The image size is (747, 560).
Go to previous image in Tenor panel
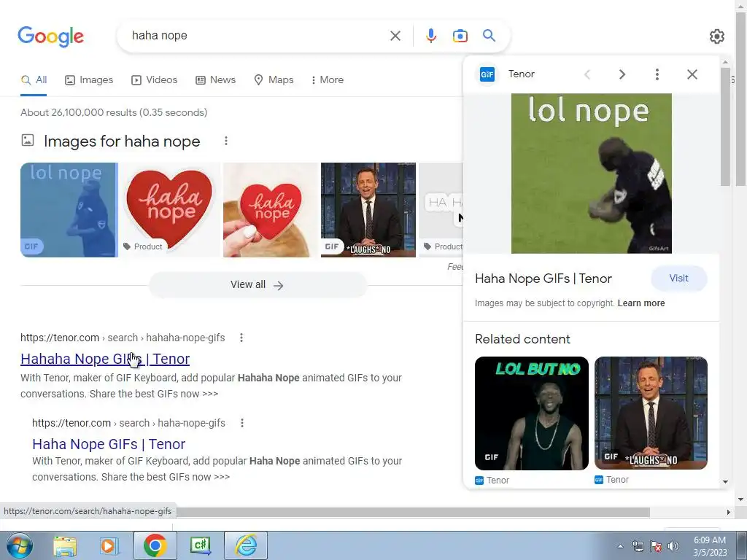tap(587, 74)
